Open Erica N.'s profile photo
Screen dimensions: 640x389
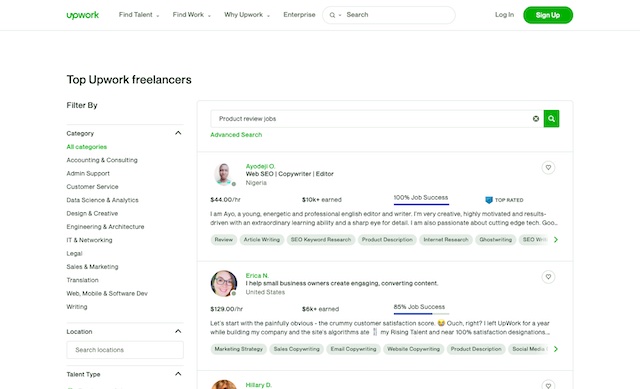[224, 283]
